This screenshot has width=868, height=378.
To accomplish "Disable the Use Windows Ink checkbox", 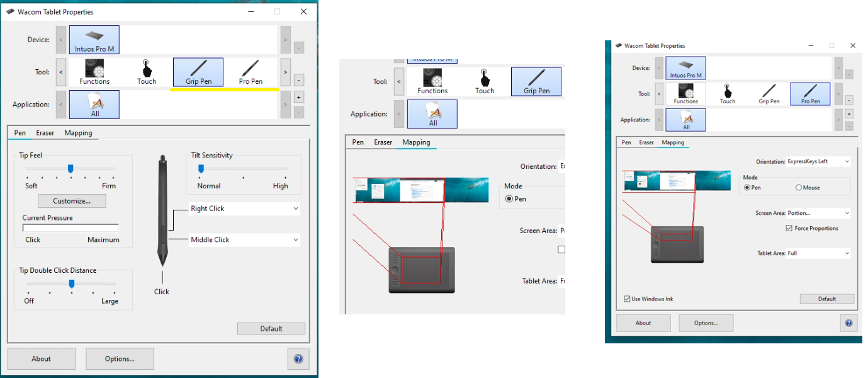I will (628, 299).
